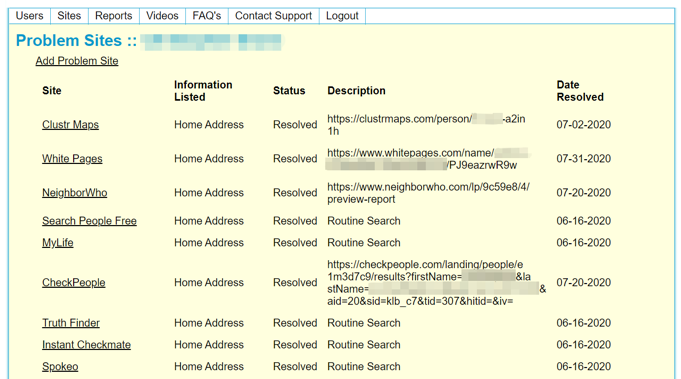
Task: Open Contact Support
Action: tap(274, 16)
